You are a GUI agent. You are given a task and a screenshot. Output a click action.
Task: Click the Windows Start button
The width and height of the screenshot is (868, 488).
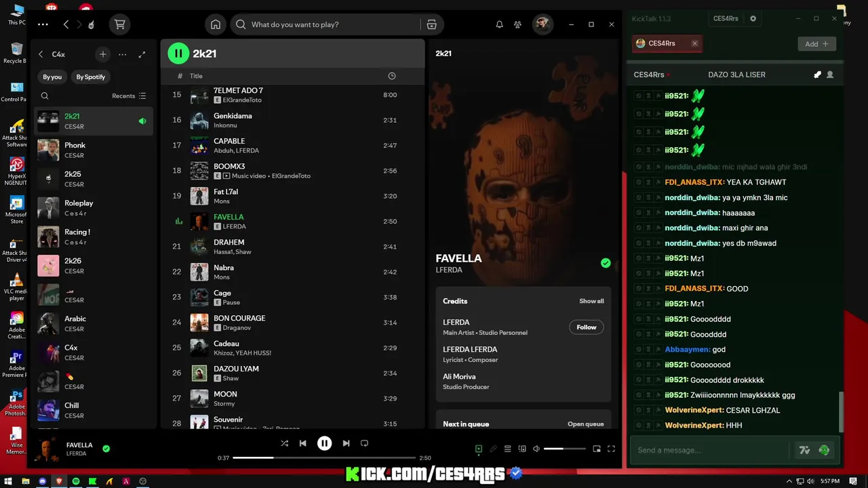click(x=8, y=481)
